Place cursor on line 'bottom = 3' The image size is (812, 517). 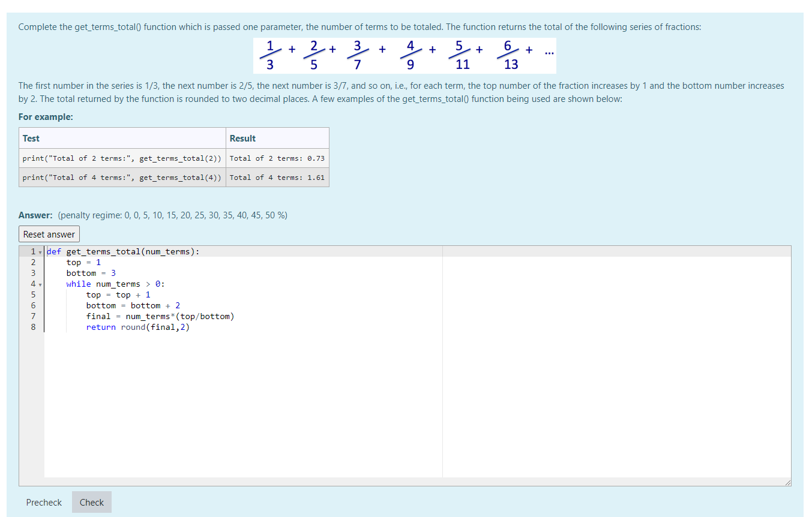[91, 273]
